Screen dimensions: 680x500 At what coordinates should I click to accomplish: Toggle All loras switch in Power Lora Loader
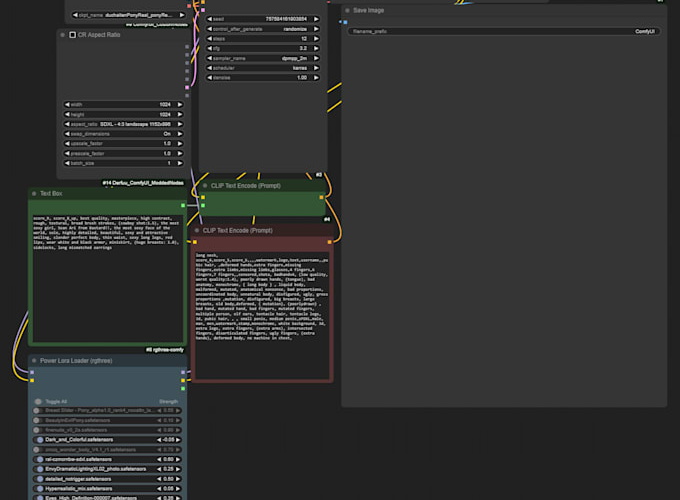38,401
